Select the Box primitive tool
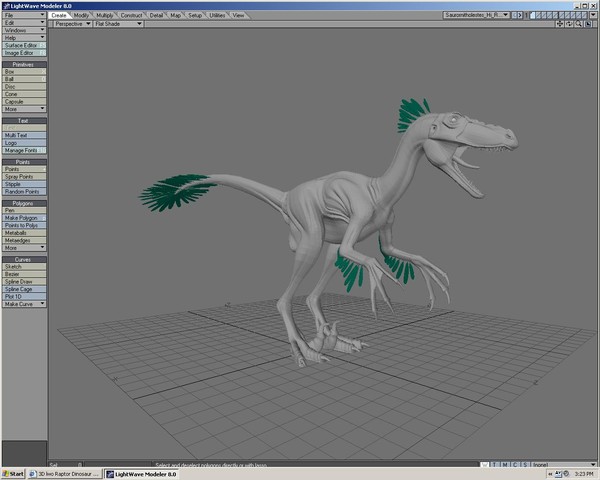600x480 pixels. pyautogui.click(x=24, y=72)
